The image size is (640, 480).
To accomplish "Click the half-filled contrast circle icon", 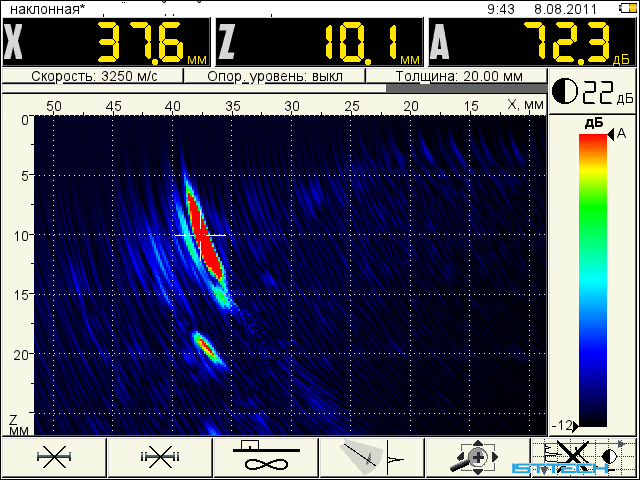I will click(x=565, y=91).
